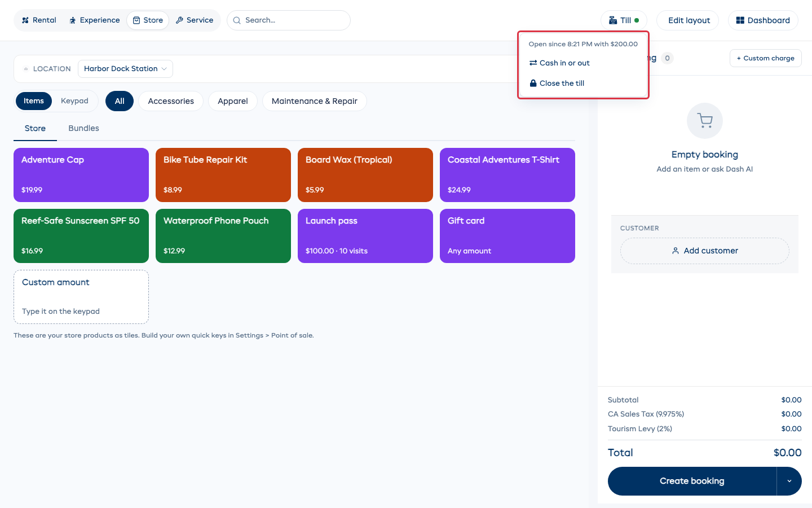The image size is (812, 508).
Task: Filter products by All category
Action: click(120, 101)
